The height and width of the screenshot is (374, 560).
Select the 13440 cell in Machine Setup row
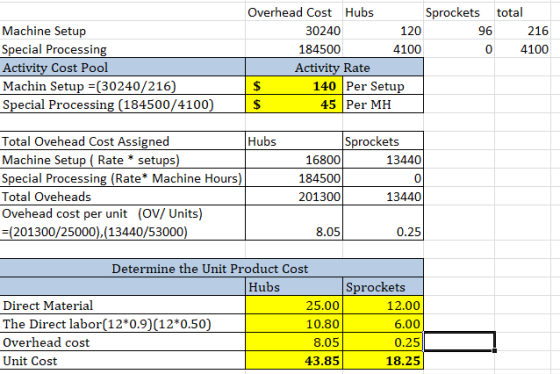pyautogui.click(x=383, y=160)
